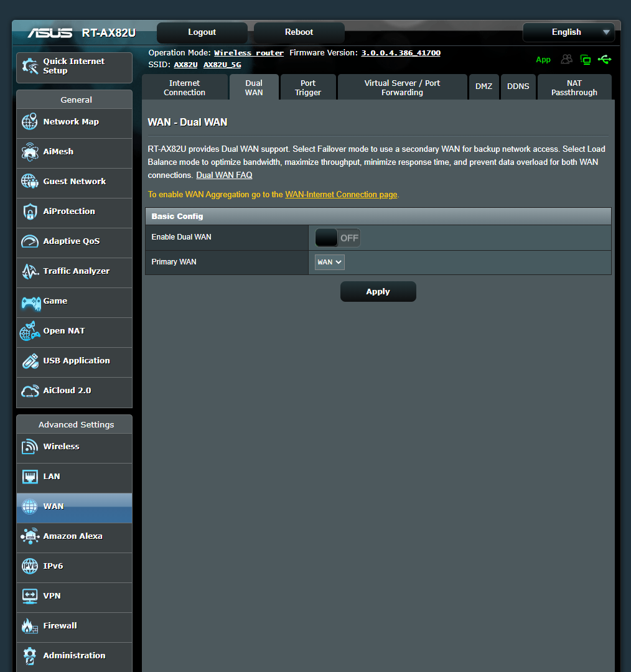
Task: Click the ASUS logo in the header
Action: (50, 33)
